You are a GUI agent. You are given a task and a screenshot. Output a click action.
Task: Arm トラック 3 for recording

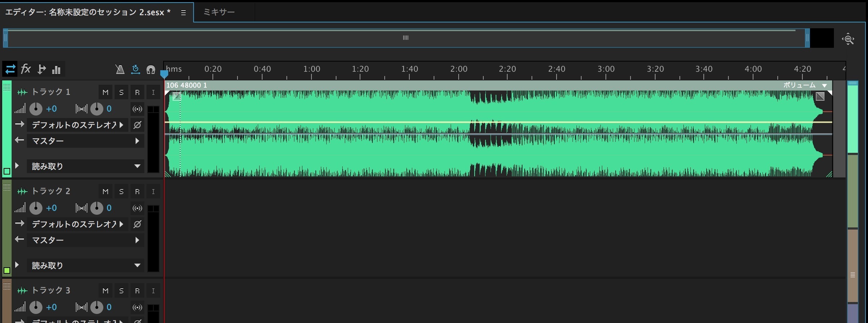[137, 291]
